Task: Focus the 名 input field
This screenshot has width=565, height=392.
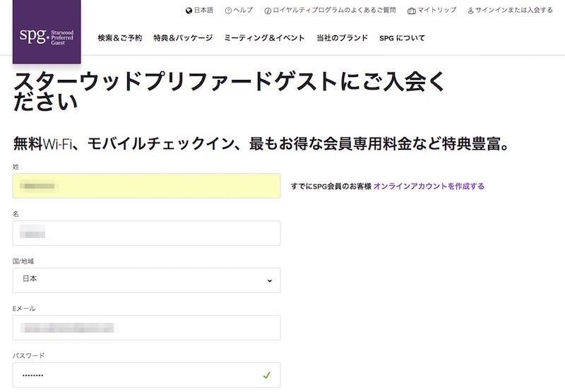Action: (x=147, y=233)
